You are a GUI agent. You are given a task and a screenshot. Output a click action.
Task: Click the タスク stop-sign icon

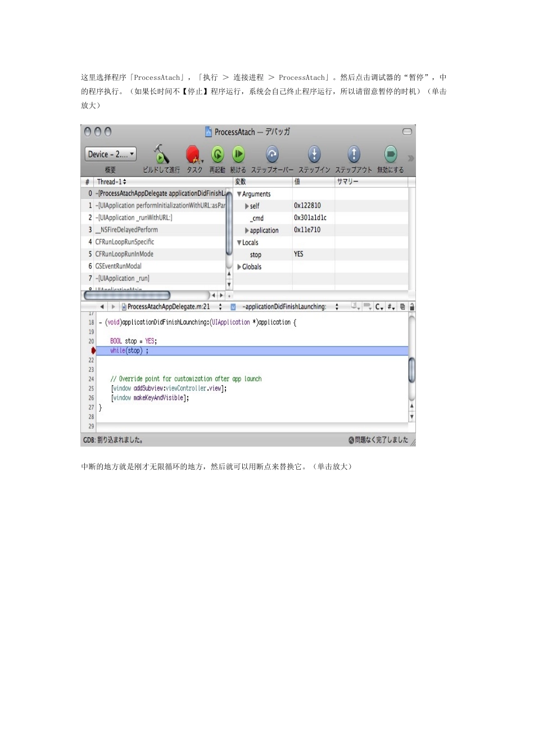(x=193, y=154)
